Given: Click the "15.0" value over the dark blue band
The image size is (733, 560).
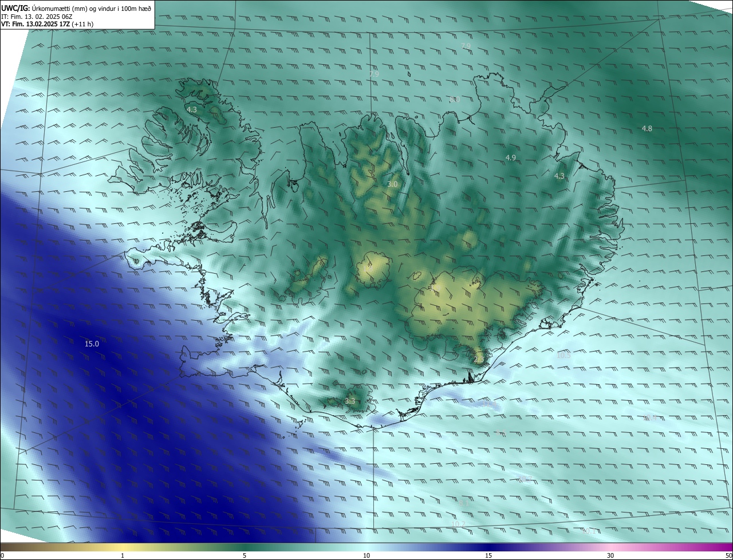Looking at the screenshot, I should point(92,344).
